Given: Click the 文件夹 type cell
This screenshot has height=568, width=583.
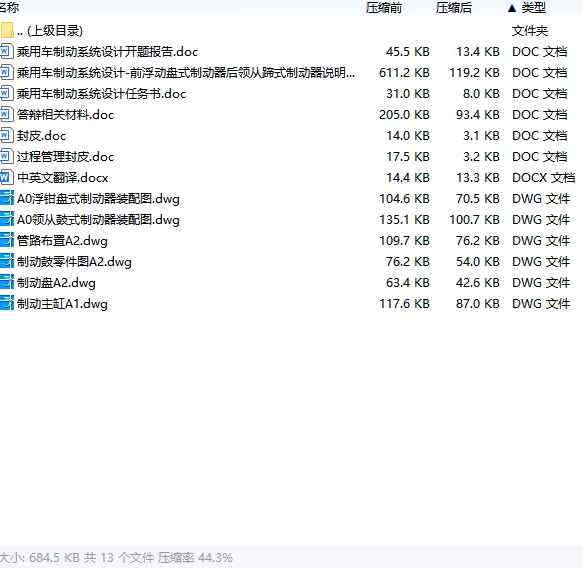Looking at the screenshot, I should point(530,30).
